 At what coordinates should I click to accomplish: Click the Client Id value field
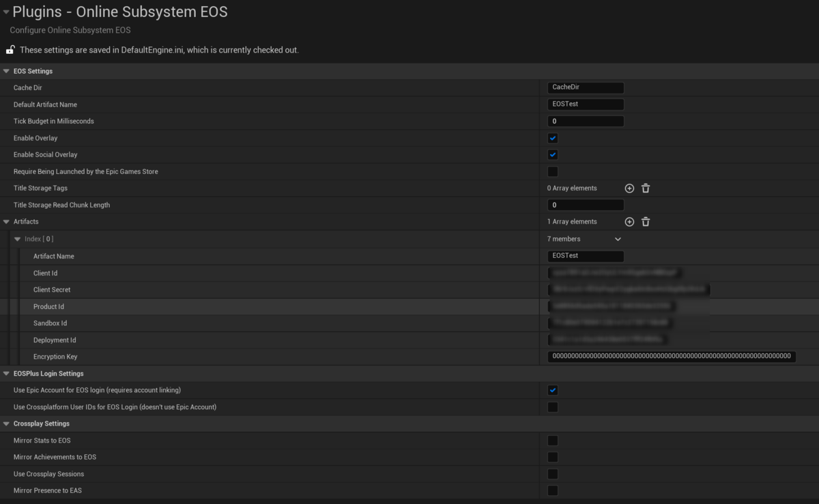click(616, 273)
